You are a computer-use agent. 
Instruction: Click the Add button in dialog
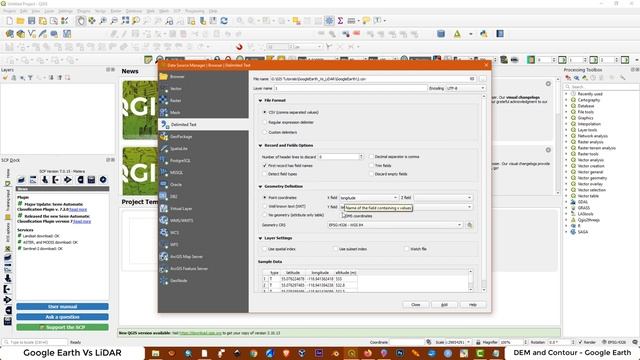click(444, 305)
